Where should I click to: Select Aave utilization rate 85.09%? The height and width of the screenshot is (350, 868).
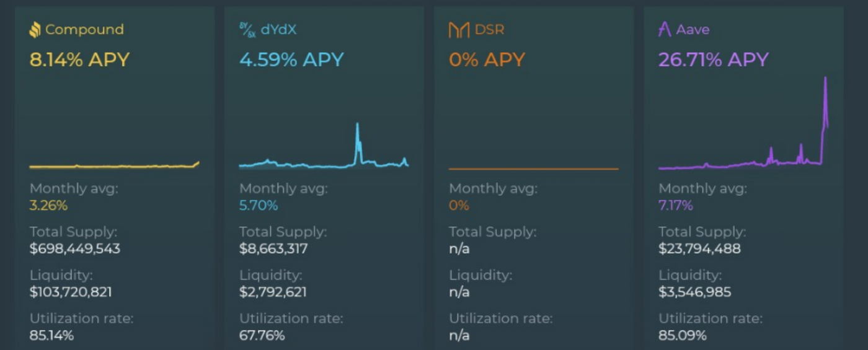(x=682, y=336)
